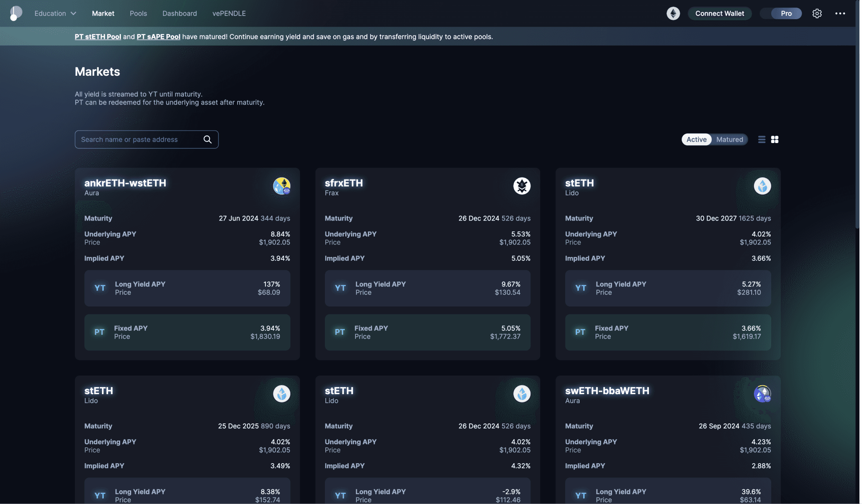Click the ankrETH-wstETH Aura token icon
Viewport: 862px width, 504px height.
tap(282, 186)
